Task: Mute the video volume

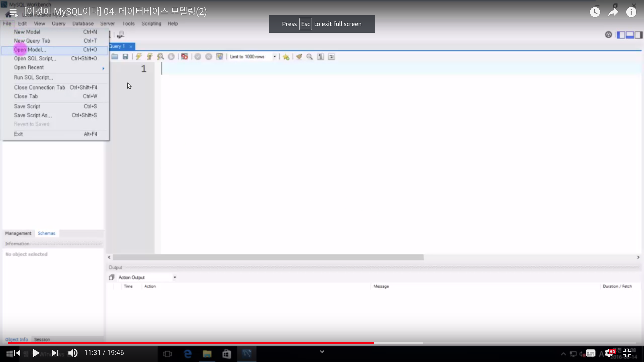Action: (x=73, y=353)
